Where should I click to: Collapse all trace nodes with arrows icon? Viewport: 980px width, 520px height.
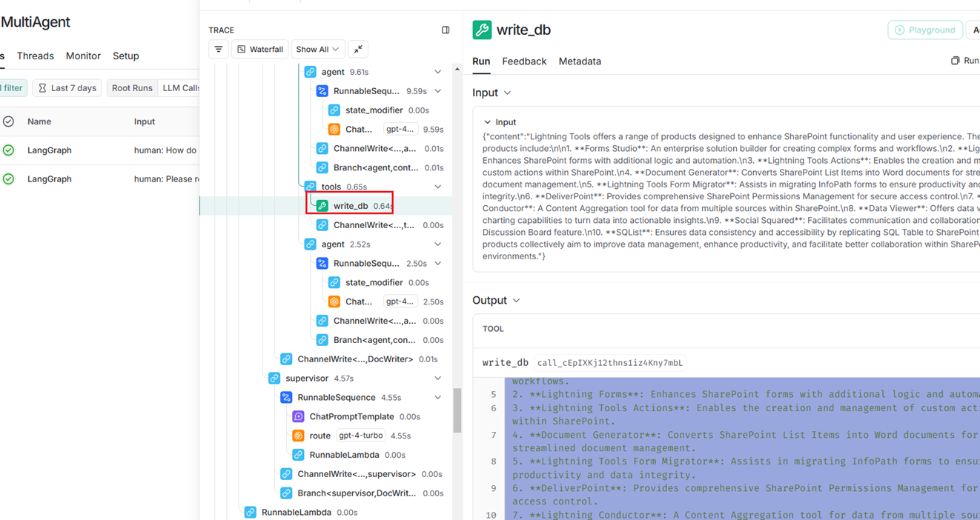358,50
